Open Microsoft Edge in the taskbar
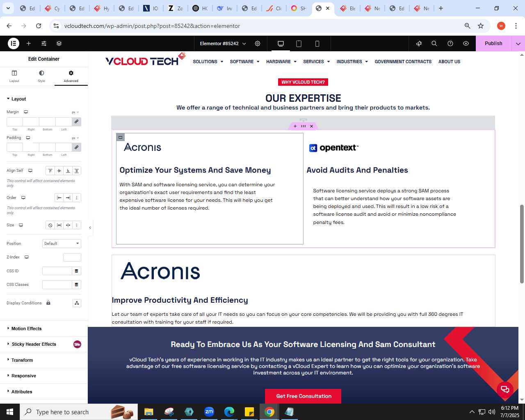The width and height of the screenshot is (525, 420). [x=229, y=412]
